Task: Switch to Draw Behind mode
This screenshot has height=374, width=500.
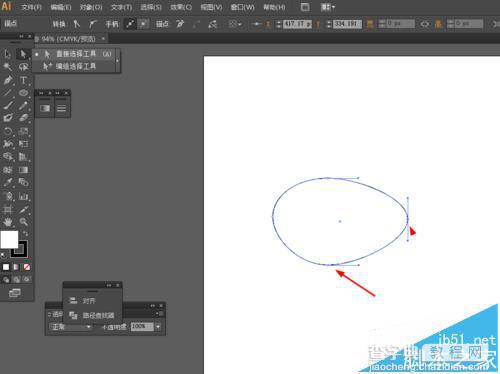Action: point(16,279)
